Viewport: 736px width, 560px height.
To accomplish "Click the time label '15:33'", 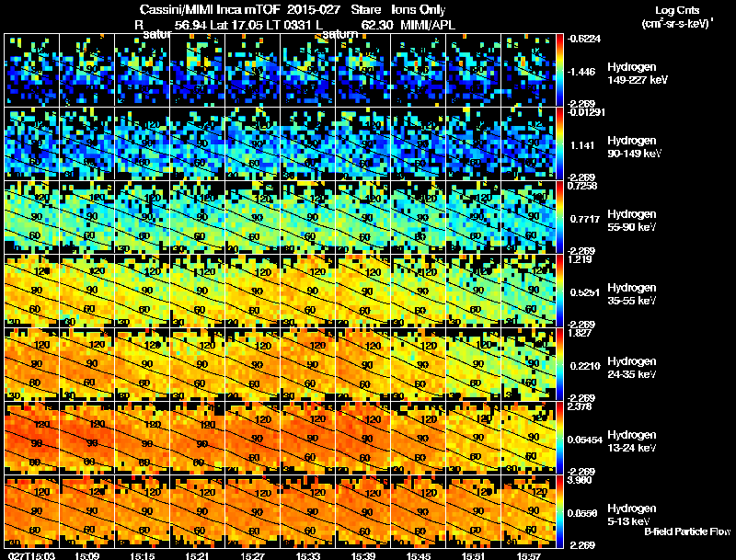I will (307, 555).
